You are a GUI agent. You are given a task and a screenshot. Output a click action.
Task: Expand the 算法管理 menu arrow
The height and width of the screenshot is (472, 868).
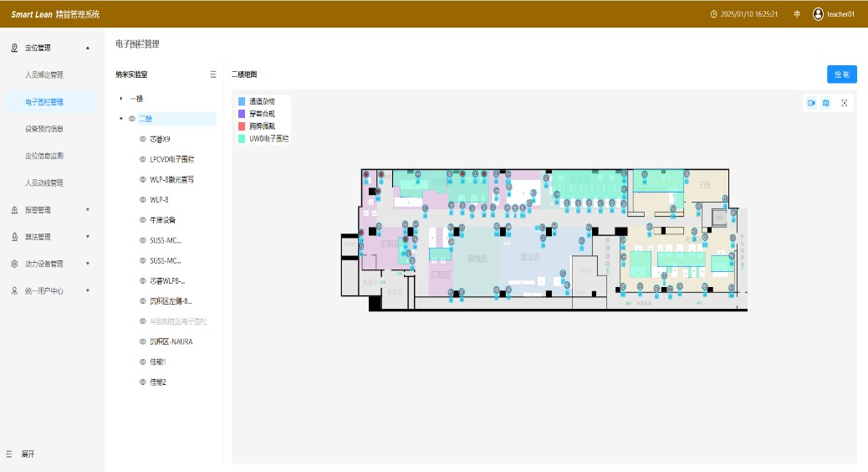pos(88,237)
